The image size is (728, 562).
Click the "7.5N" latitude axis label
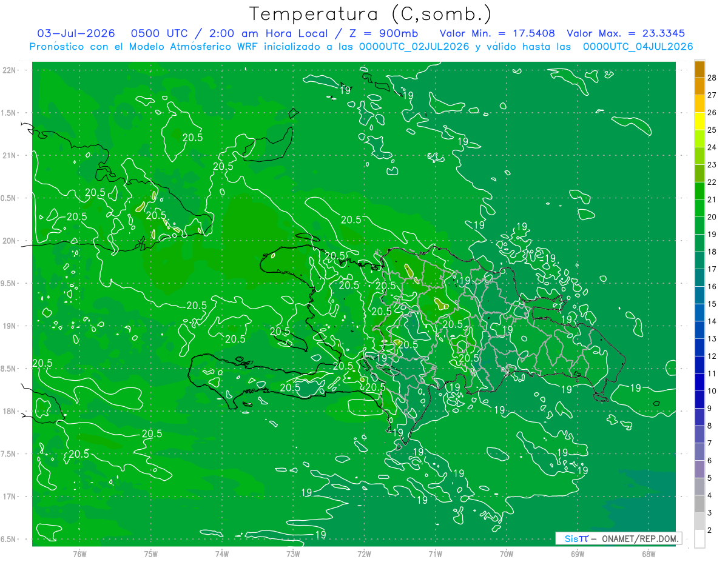pyautogui.click(x=9, y=454)
